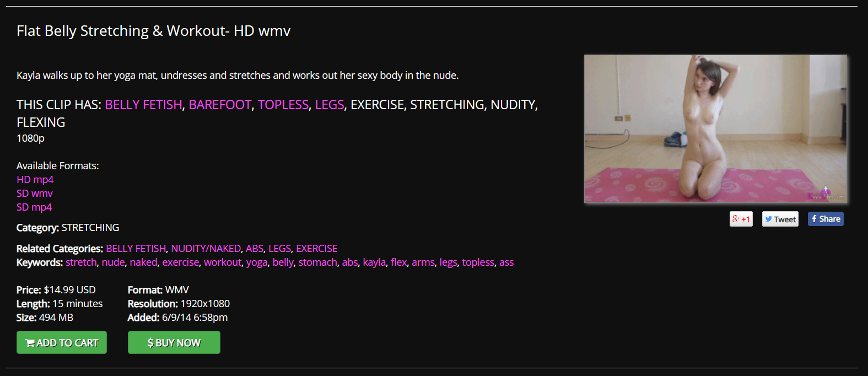This screenshot has height=376, width=868.
Task: Click the 'flex' keyword link
Action: 399,262
